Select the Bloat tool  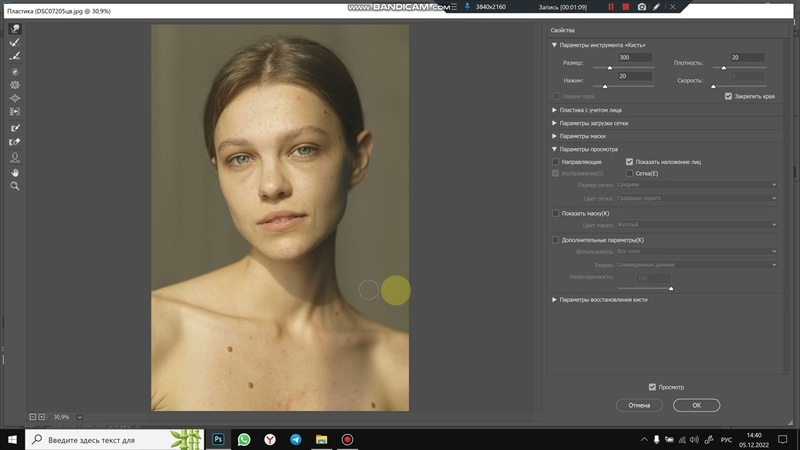point(15,99)
